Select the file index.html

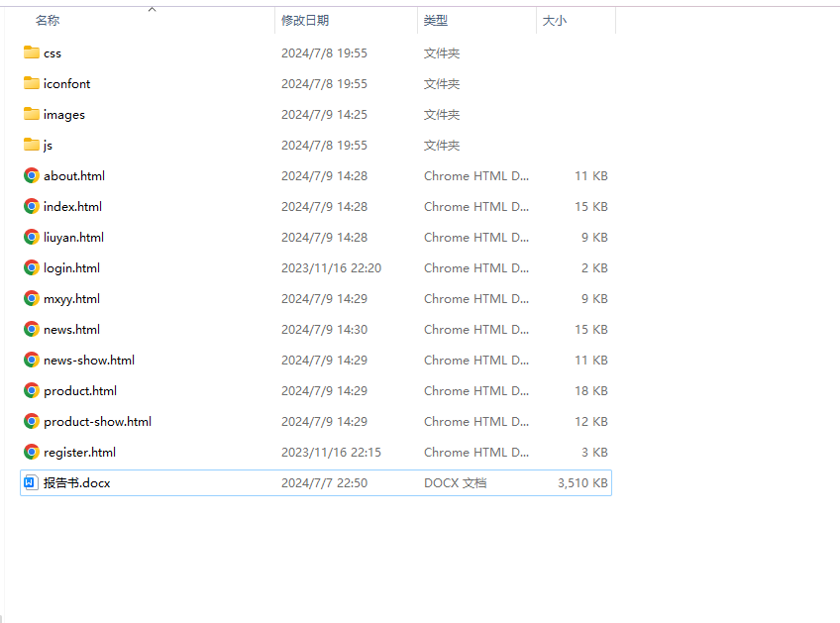point(72,206)
